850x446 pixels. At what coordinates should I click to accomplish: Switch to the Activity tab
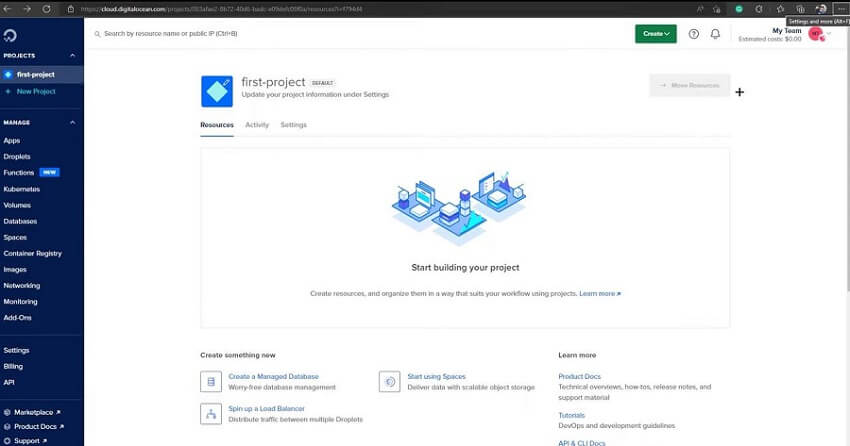coord(257,125)
